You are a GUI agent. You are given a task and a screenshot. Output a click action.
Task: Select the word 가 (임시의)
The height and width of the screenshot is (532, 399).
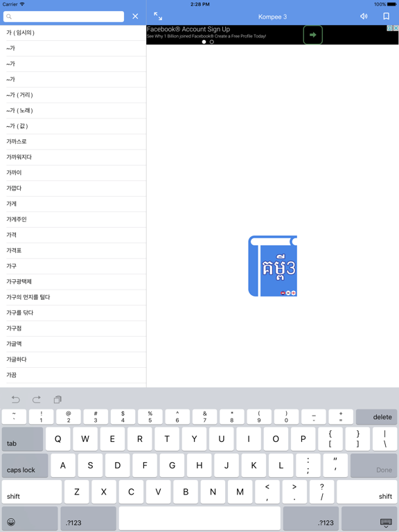pos(73,33)
